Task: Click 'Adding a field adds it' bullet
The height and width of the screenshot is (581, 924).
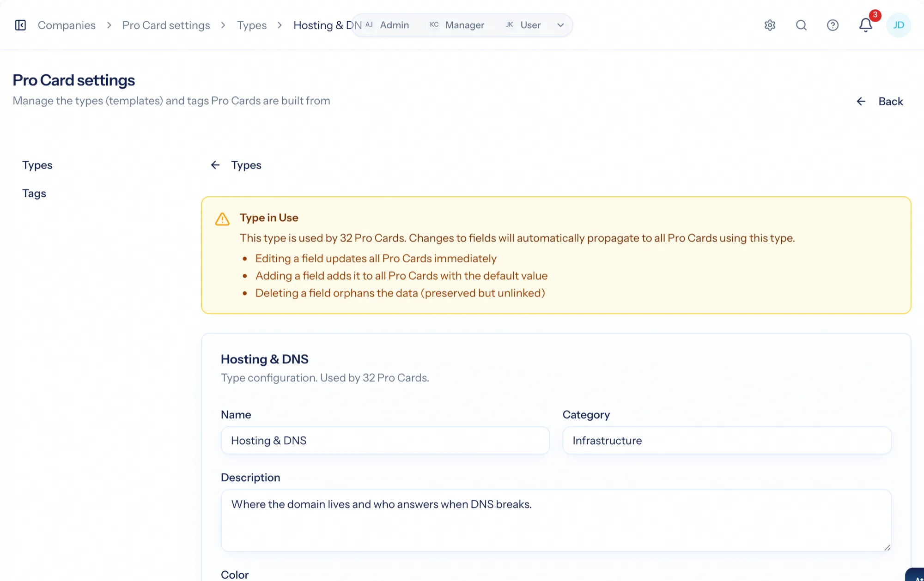Action: click(x=401, y=276)
